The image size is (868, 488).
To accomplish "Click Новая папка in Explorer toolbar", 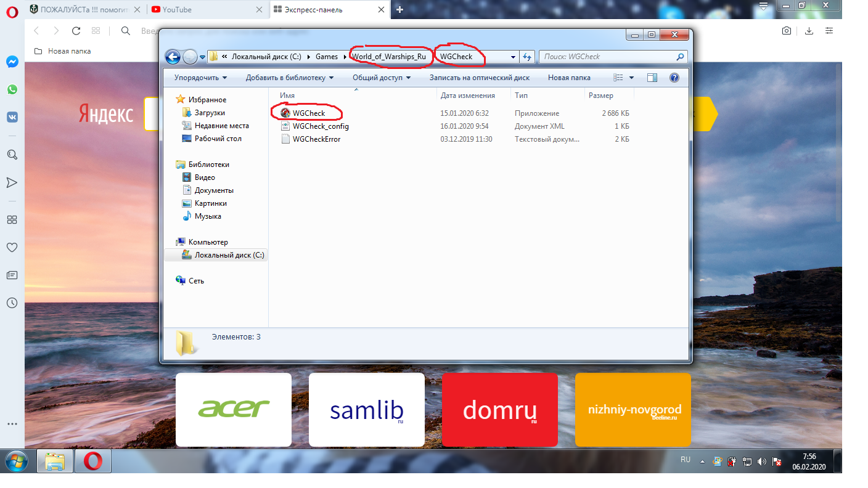I will point(569,78).
